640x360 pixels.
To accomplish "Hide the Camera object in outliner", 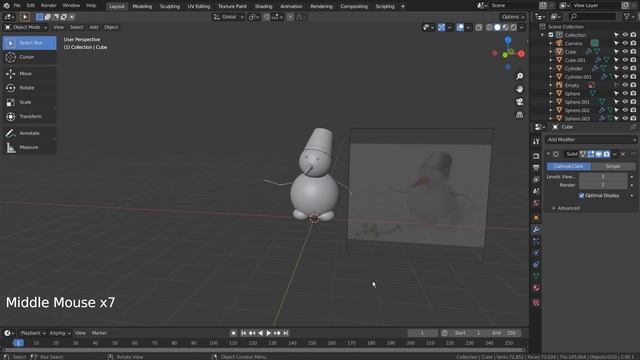I will pos(625,43).
